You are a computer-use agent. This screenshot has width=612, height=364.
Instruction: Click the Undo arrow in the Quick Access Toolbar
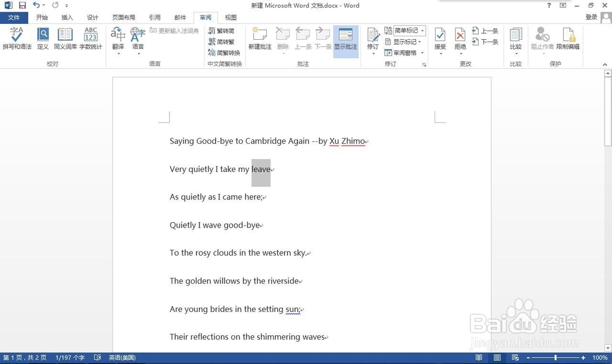click(x=36, y=5)
